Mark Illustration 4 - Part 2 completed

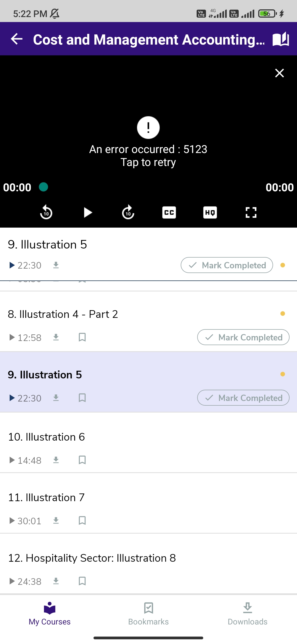pos(243,337)
